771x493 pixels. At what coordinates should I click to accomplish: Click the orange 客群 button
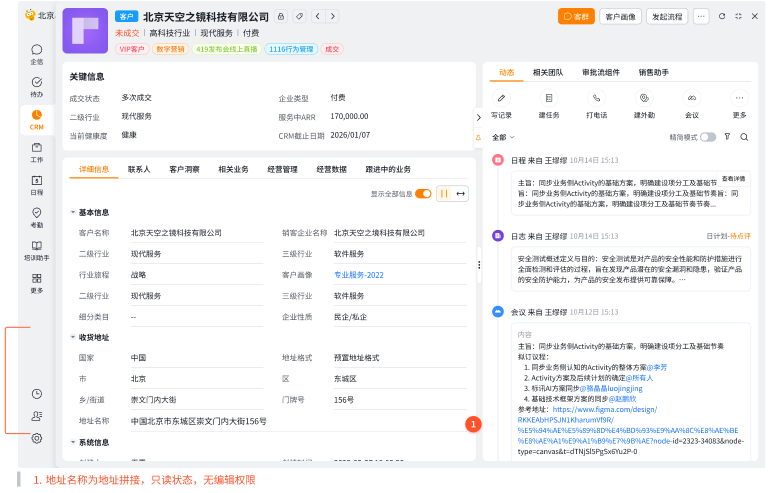[x=576, y=16]
